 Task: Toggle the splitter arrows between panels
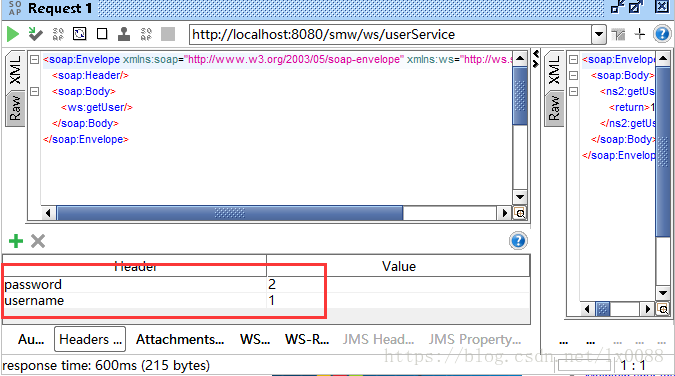tap(536, 59)
